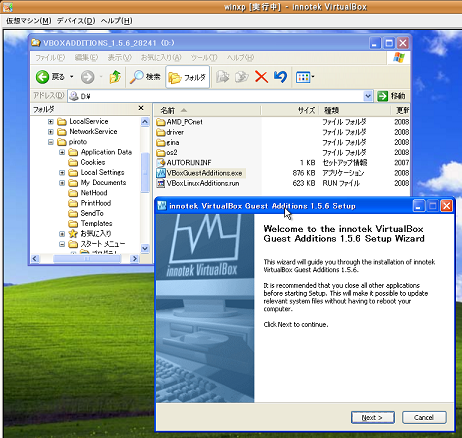Expand the お気に入り tree node
The width and height of the screenshot is (462, 438).
pyautogui.click(x=62, y=234)
